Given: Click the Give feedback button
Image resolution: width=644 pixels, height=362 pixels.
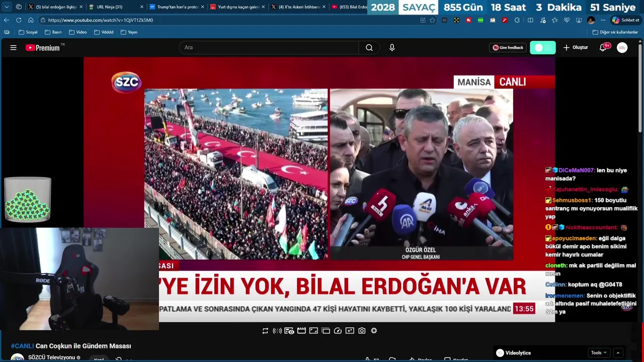Looking at the screenshot, I should 508,48.
